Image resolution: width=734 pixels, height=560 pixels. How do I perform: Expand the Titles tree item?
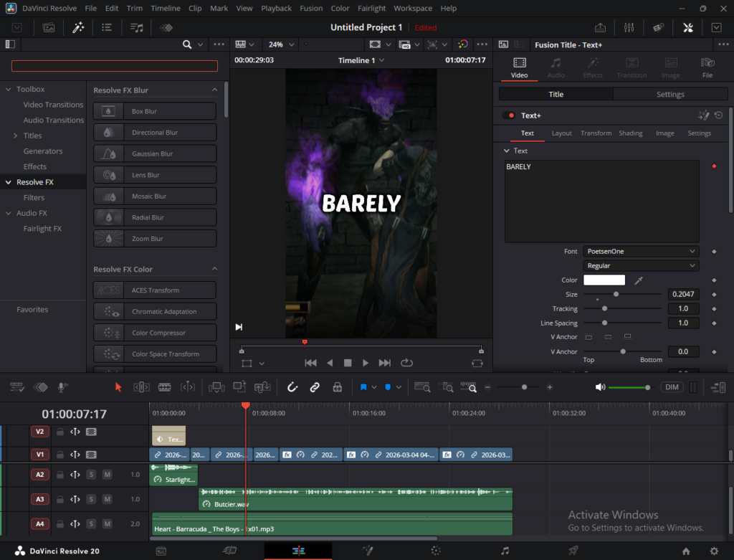pyautogui.click(x=16, y=136)
